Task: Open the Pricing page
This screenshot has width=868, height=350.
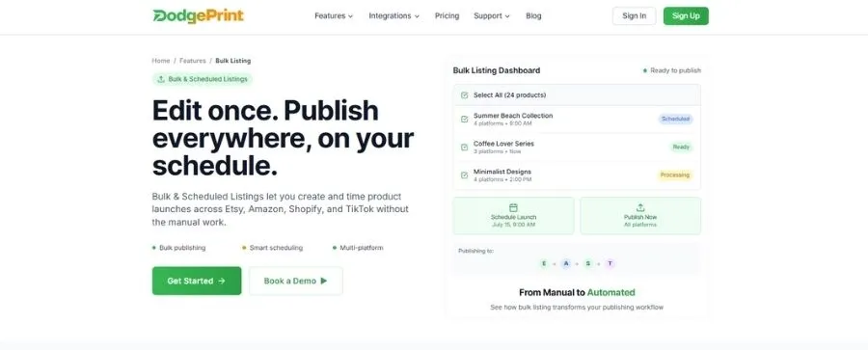Action: [x=447, y=16]
